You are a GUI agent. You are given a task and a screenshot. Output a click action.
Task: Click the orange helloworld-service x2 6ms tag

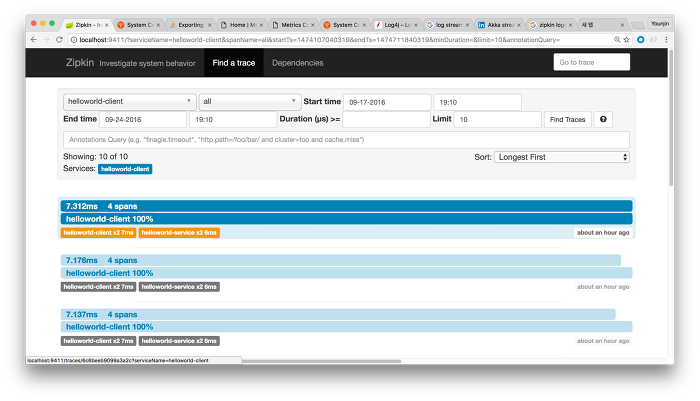click(x=179, y=232)
